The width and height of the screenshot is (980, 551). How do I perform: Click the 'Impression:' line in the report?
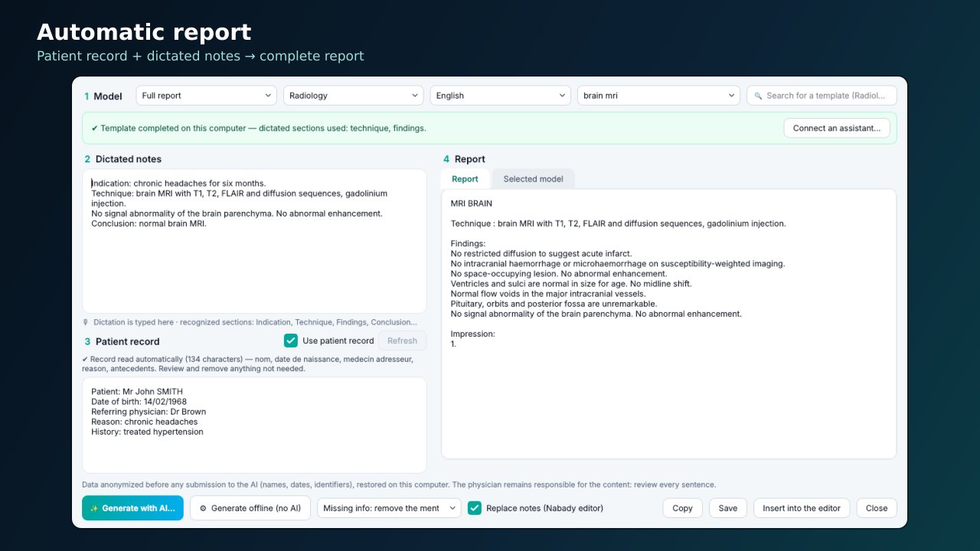coord(473,334)
